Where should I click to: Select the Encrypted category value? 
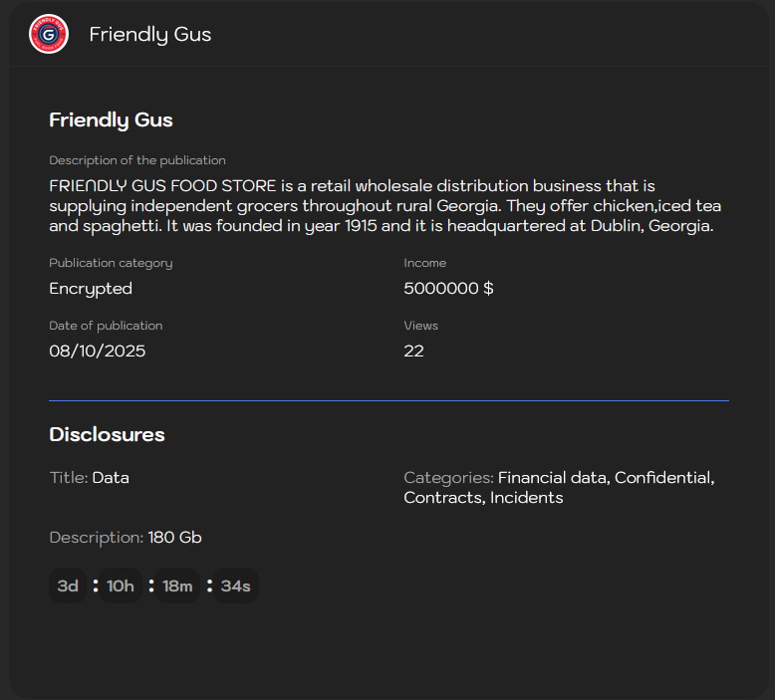tap(91, 289)
